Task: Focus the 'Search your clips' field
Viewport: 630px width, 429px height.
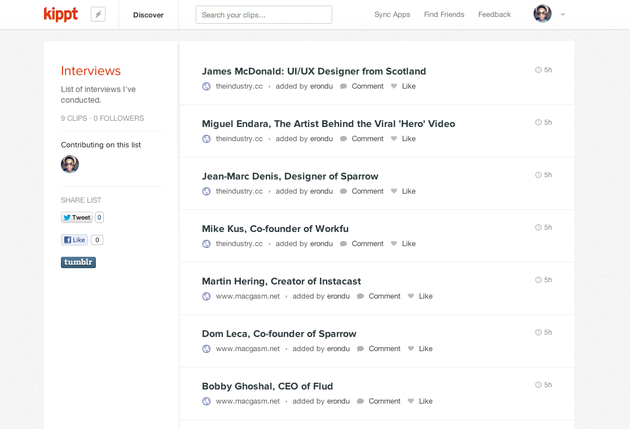Action: tap(264, 15)
